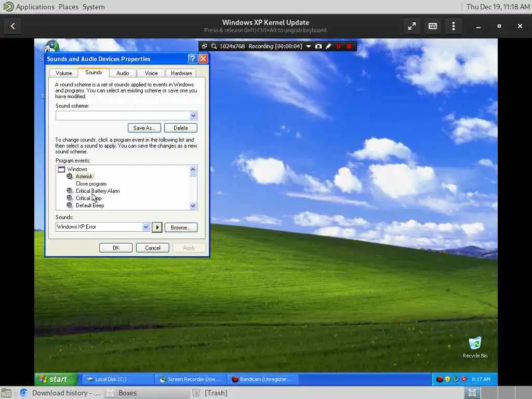
Task: Click the speaker icon beside Asterisk
Action: (70, 177)
